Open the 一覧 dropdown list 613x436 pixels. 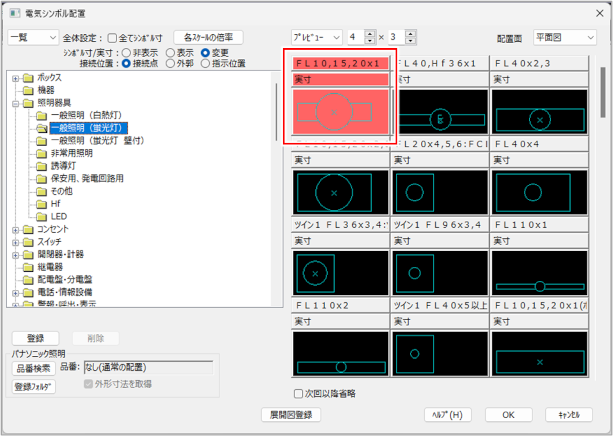32,37
